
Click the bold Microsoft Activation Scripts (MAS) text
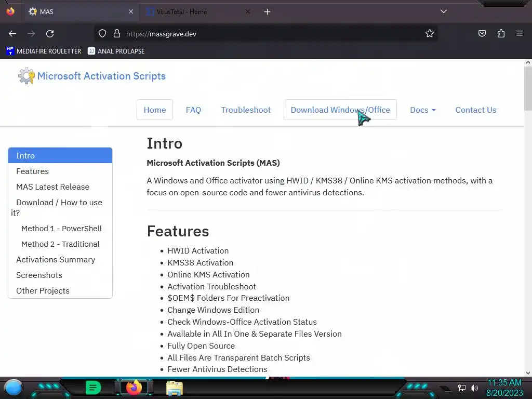tap(214, 163)
